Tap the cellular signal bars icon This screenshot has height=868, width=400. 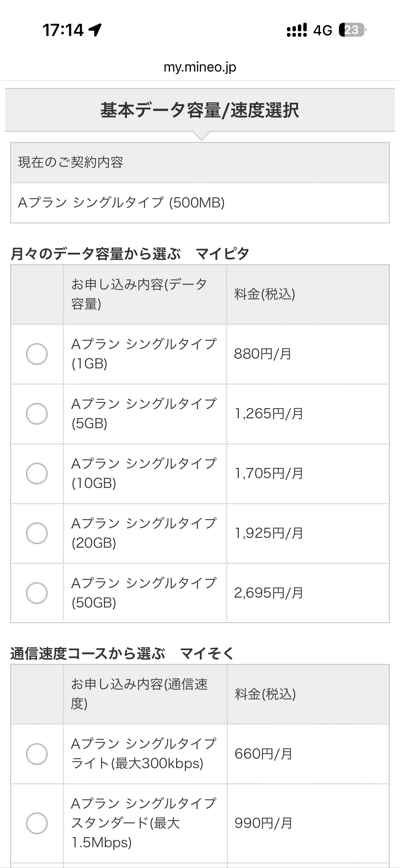(297, 30)
